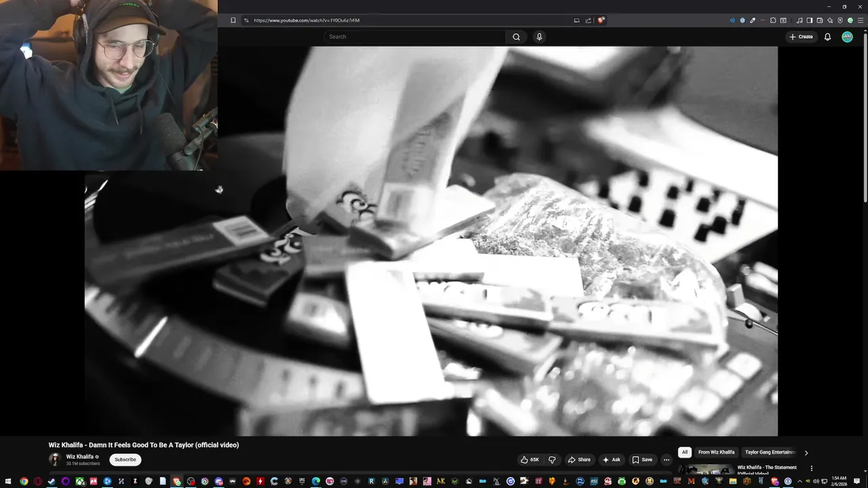The image size is (868, 488).
Task: Open Steam from the taskbar
Action: pyautogui.click(x=52, y=482)
